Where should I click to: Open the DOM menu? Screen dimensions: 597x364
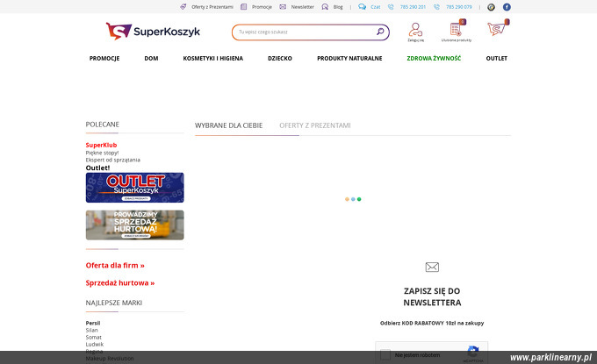tap(151, 58)
